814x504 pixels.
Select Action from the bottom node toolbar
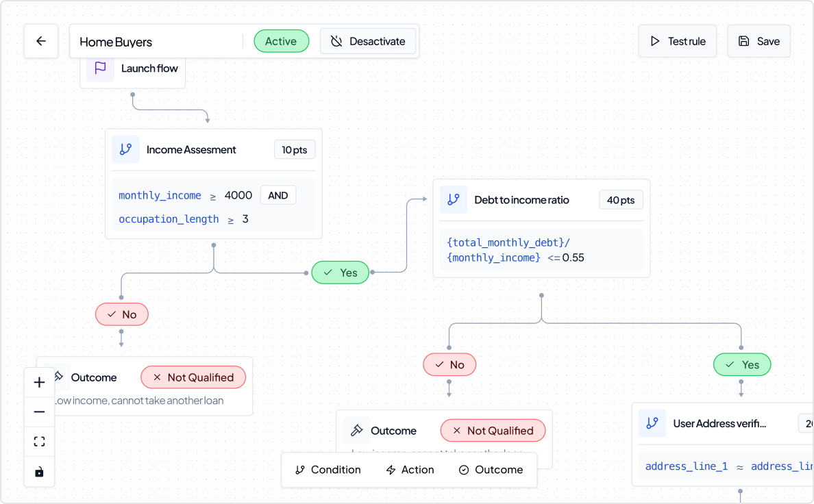pos(410,470)
